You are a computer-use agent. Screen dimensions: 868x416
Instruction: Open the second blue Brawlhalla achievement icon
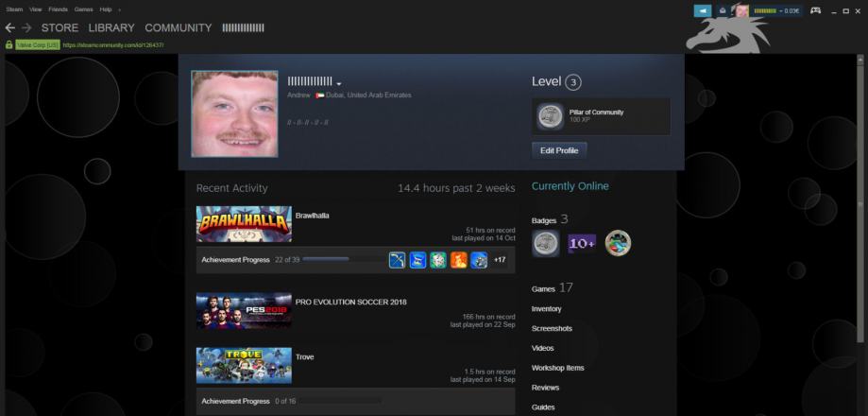tap(417, 260)
